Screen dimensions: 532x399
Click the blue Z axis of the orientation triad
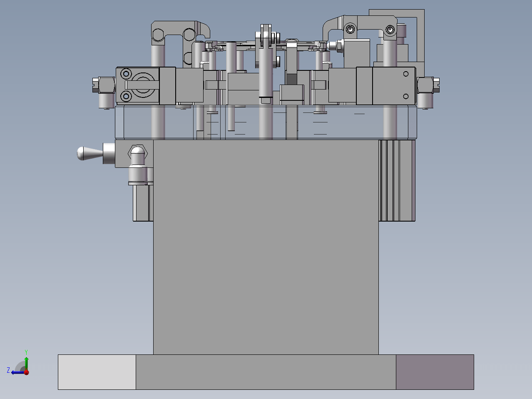(x=17, y=372)
